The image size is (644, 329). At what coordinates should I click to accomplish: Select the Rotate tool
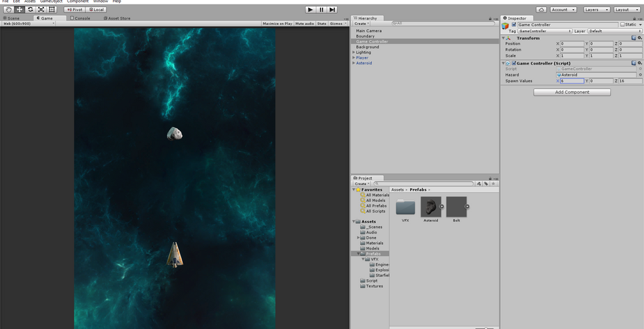click(x=30, y=9)
